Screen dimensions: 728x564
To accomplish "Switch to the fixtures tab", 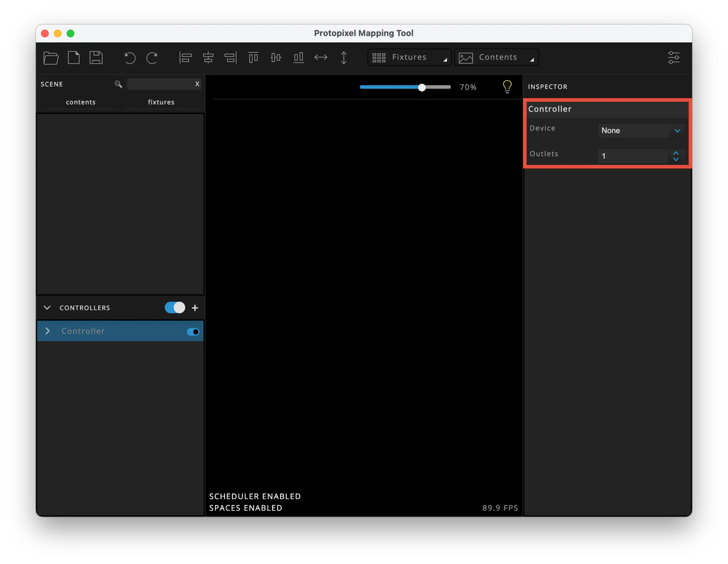I will 161,102.
